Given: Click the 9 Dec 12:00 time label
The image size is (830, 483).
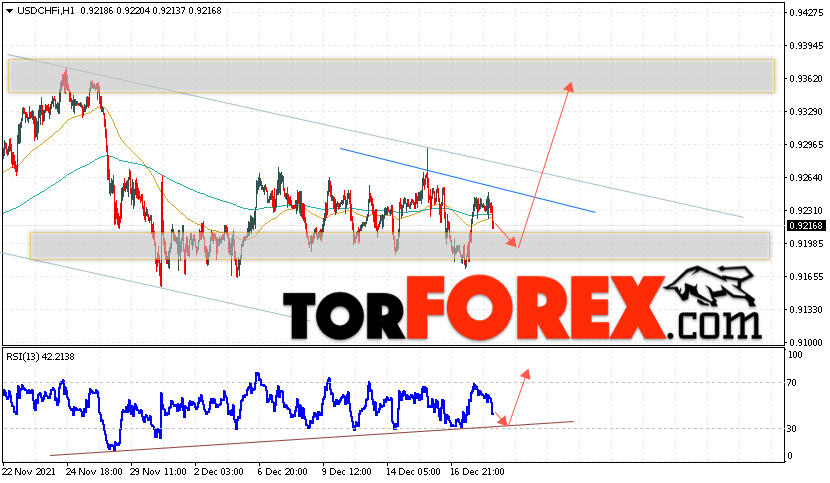Looking at the screenshot, I should [x=346, y=471].
